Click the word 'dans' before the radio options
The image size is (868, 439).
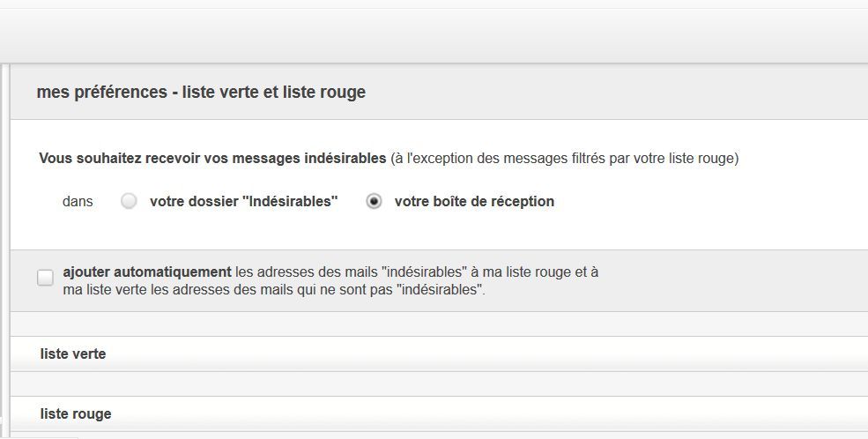78,201
